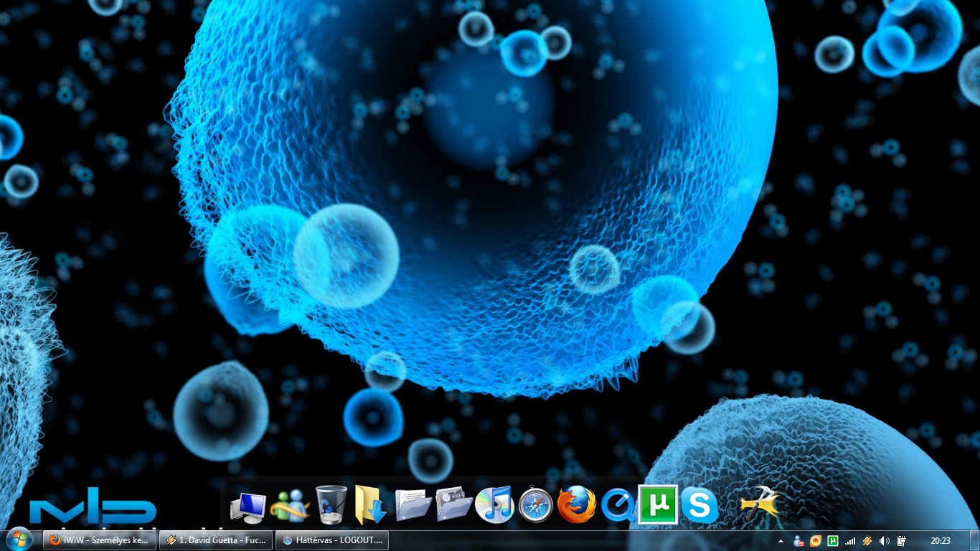
Task: Open Computer from the dock
Action: point(248,507)
